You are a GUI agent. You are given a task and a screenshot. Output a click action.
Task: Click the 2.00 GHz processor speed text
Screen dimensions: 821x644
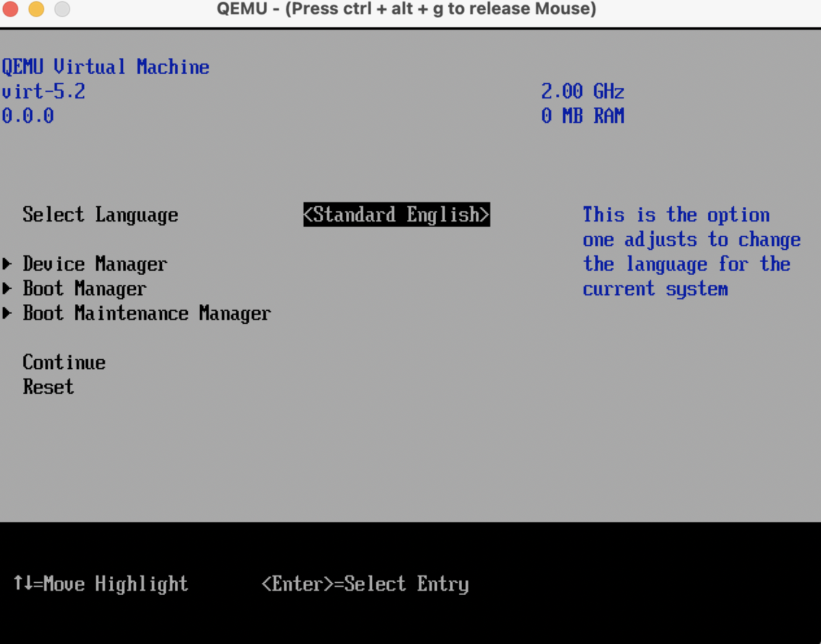pyautogui.click(x=583, y=92)
